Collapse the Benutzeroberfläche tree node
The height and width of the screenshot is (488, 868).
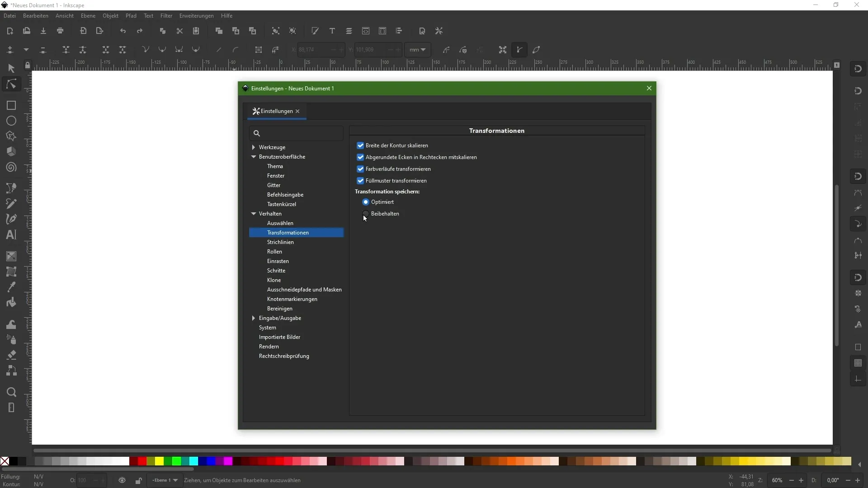pos(254,157)
